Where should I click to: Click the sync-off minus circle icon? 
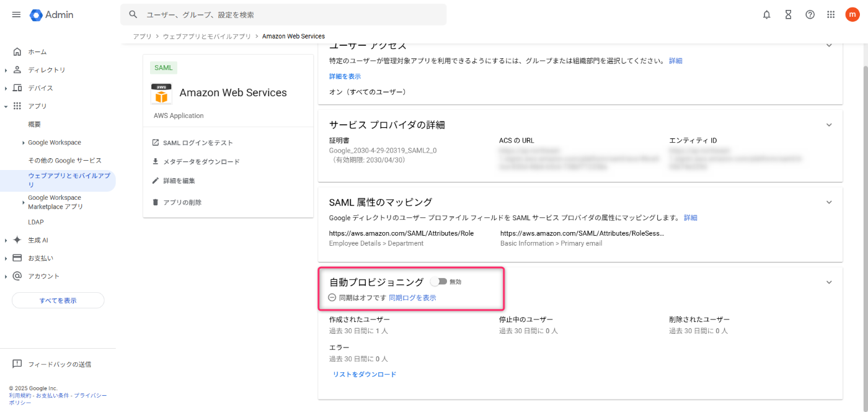tap(332, 298)
